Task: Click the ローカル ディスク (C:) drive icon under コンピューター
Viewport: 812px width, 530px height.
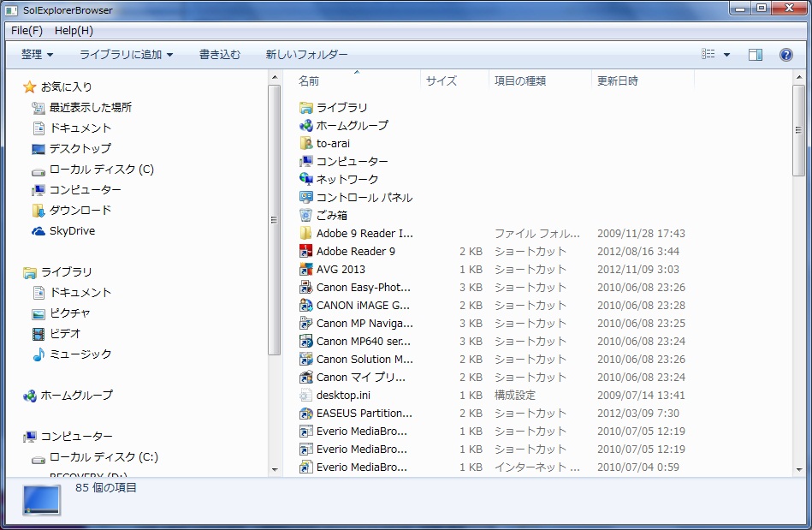Action: (x=39, y=458)
